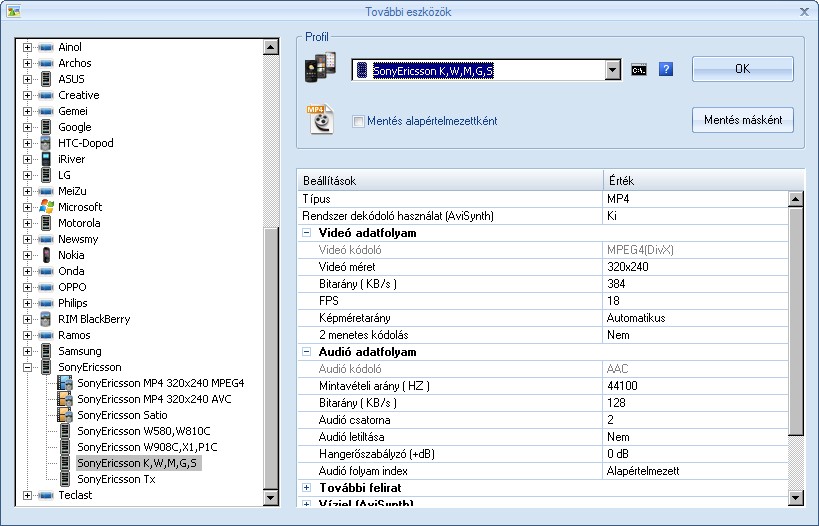Screen dimensions: 819x526
Task: Close the További eszközök dialog
Action: 804,11
